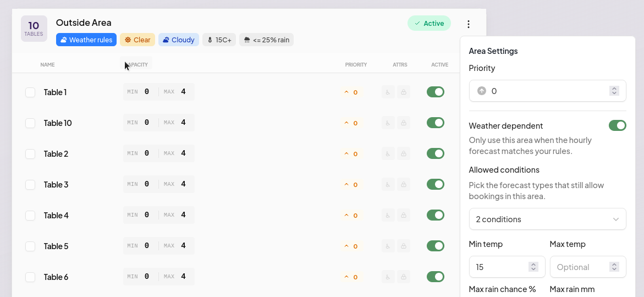Click the 15C+ temperature tag
The image size is (644, 297).
pos(219,40)
